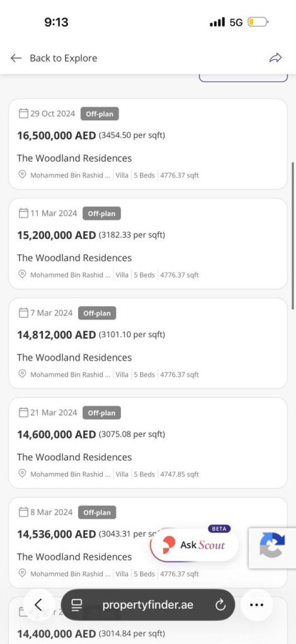Tap the back arrow beside Back to Explore
The image size is (296, 644).
[16, 58]
